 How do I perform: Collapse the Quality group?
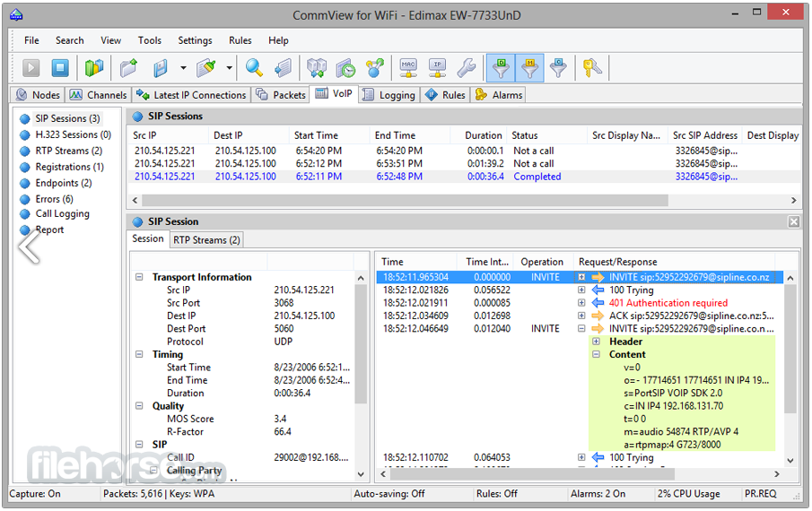pos(139,406)
